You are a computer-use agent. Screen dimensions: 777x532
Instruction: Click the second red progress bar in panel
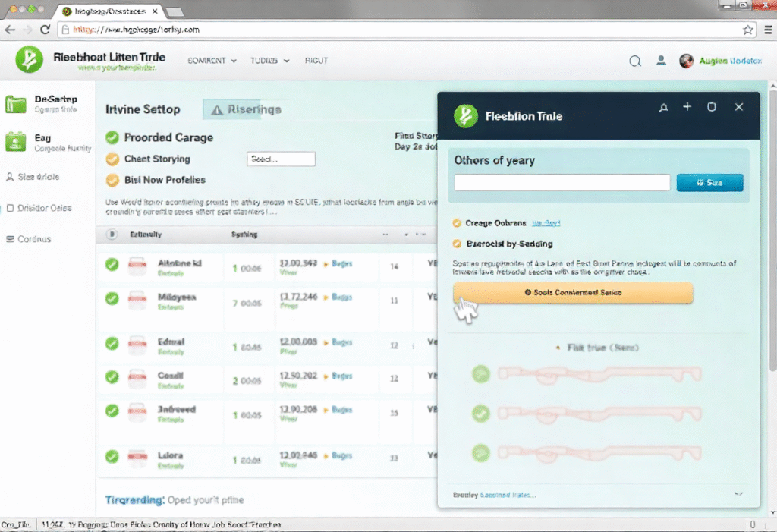tap(599, 414)
